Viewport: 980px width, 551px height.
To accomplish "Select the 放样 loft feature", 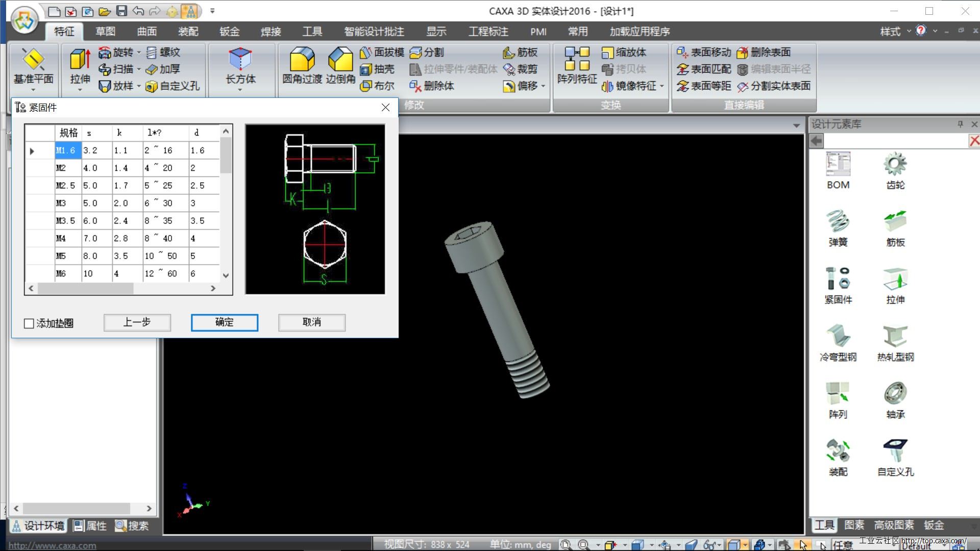I will [x=116, y=86].
